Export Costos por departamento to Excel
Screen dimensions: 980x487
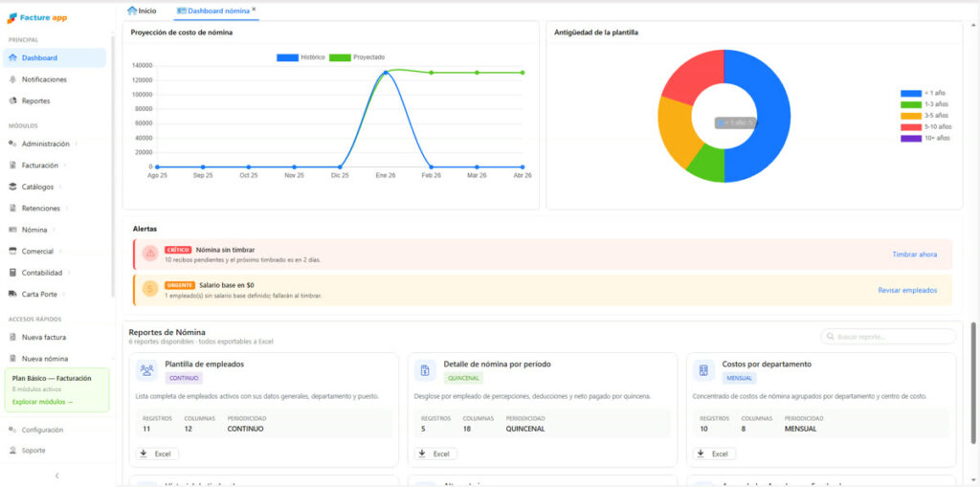[x=714, y=454]
